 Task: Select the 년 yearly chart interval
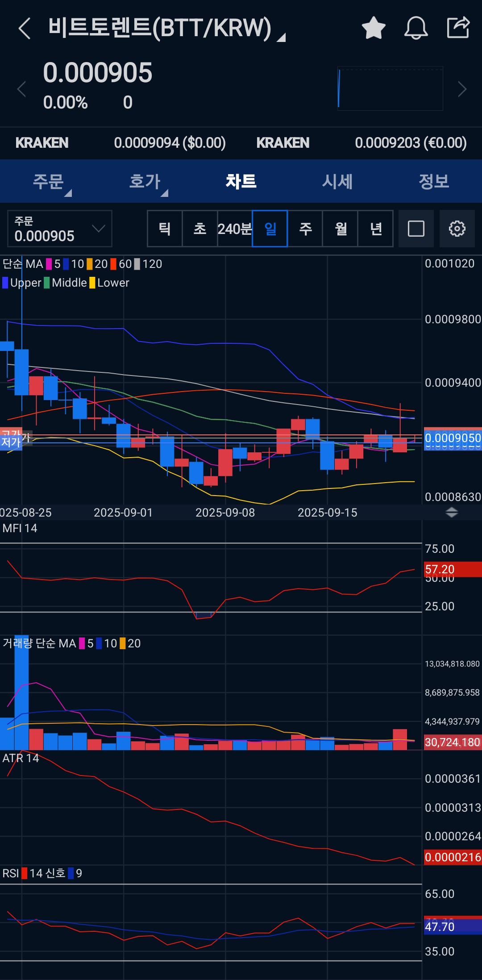click(376, 229)
